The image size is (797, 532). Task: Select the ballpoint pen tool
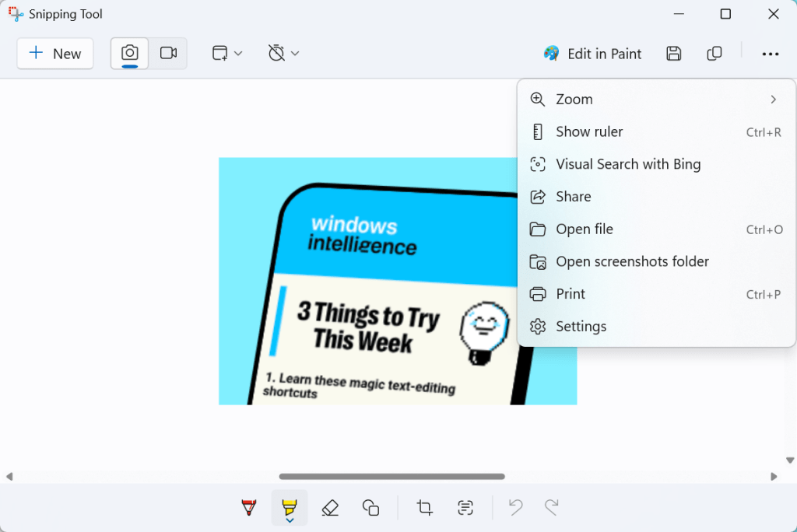coord(249,508)
